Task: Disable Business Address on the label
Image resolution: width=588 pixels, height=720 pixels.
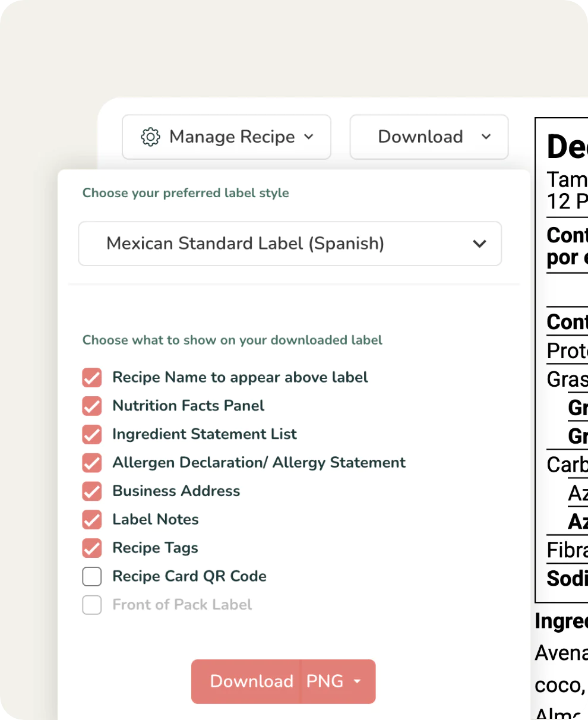Action: [91, 491]
